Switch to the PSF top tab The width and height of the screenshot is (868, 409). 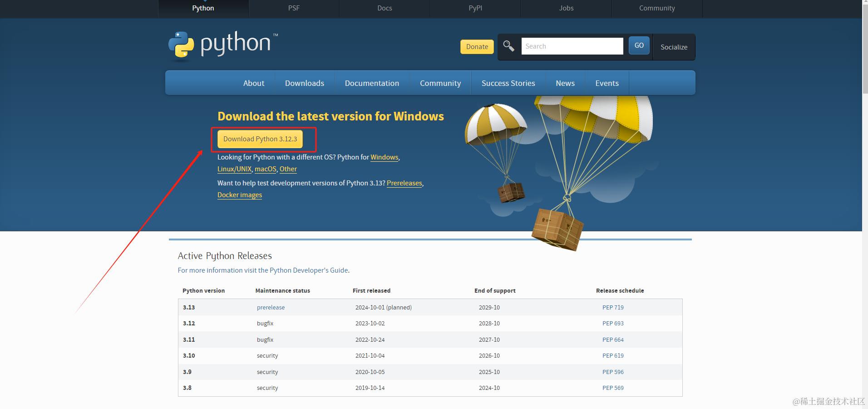[x=294, y=8]
